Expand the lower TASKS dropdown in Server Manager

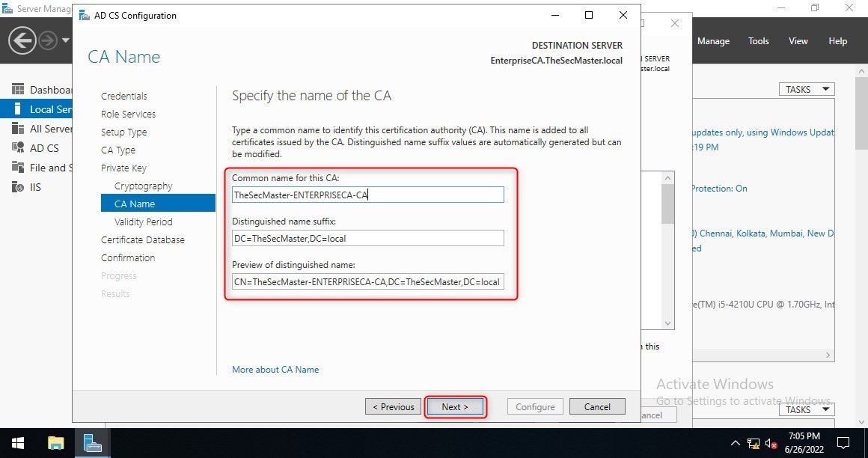point(807,409)
